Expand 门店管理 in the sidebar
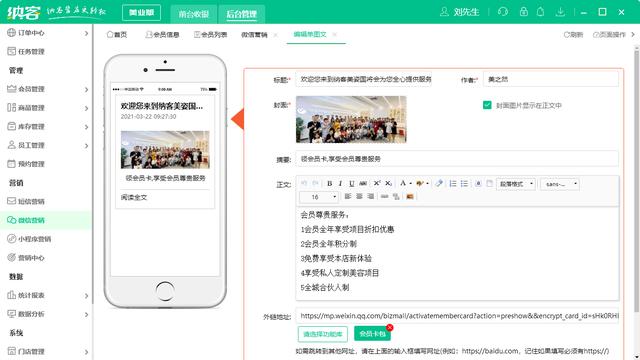This screenshot has width=640, height=360. [86, 352]
